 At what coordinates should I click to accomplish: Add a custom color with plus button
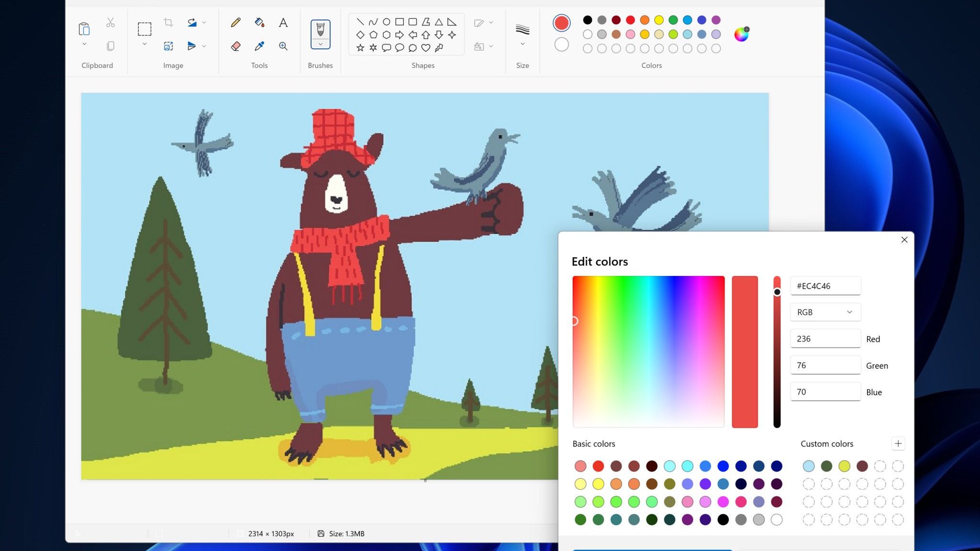tap(898, 443)
